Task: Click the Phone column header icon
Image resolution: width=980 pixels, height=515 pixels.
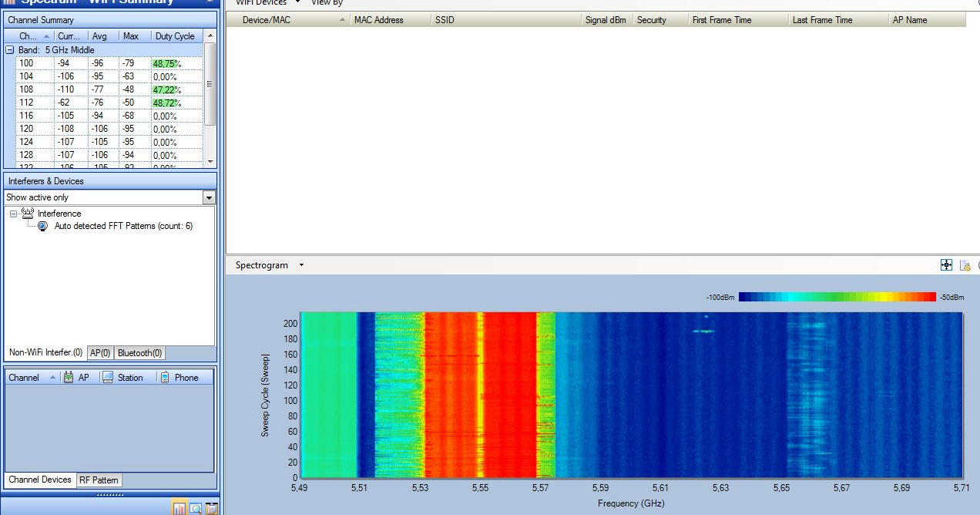Action: (x=164, y=377)
